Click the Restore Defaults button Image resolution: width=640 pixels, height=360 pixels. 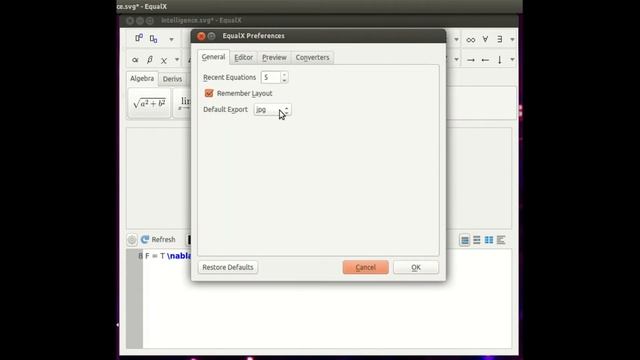[228, 267]
